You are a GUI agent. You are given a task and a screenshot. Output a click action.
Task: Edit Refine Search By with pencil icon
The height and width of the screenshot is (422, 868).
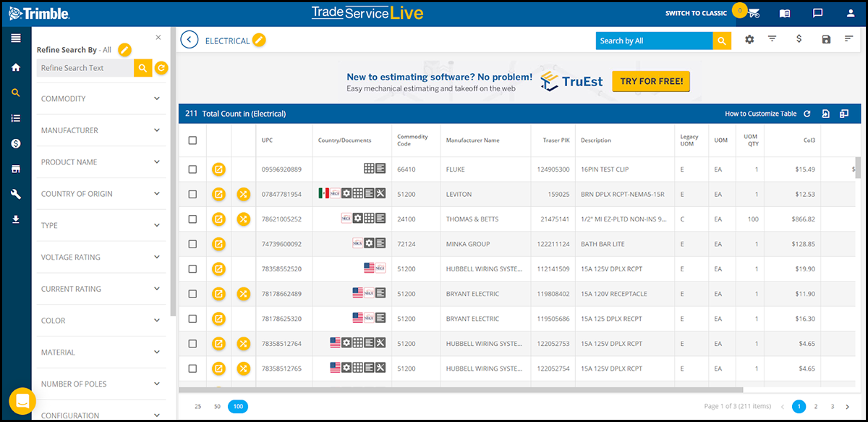click(x=125, y=50)
